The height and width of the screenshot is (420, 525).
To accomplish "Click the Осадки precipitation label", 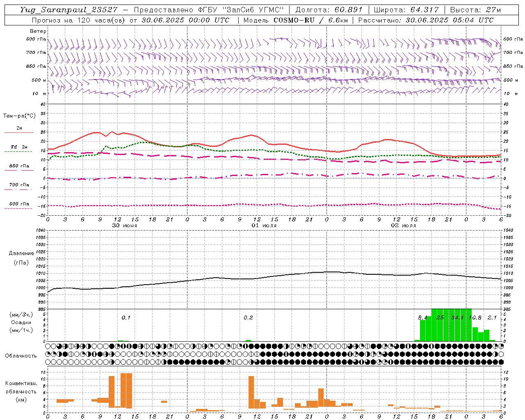I will 21,322.
